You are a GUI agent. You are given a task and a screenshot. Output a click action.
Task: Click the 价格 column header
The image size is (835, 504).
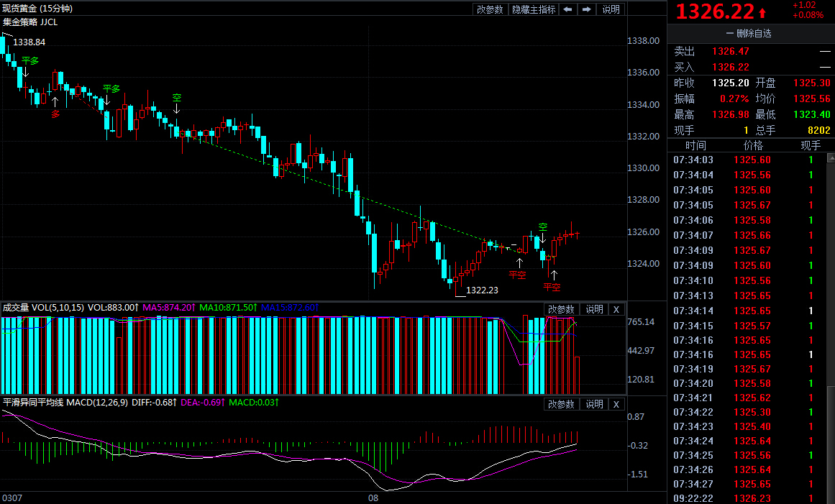point(753,145)
